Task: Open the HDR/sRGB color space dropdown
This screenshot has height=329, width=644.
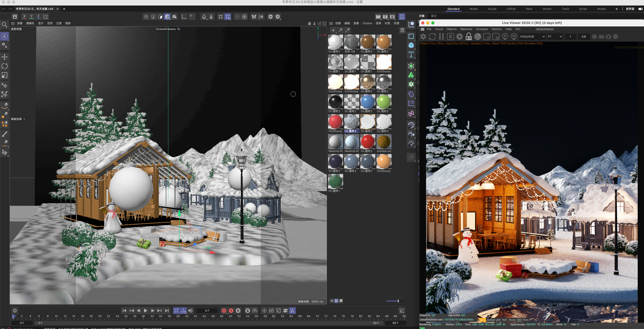Action: point(532,37)
